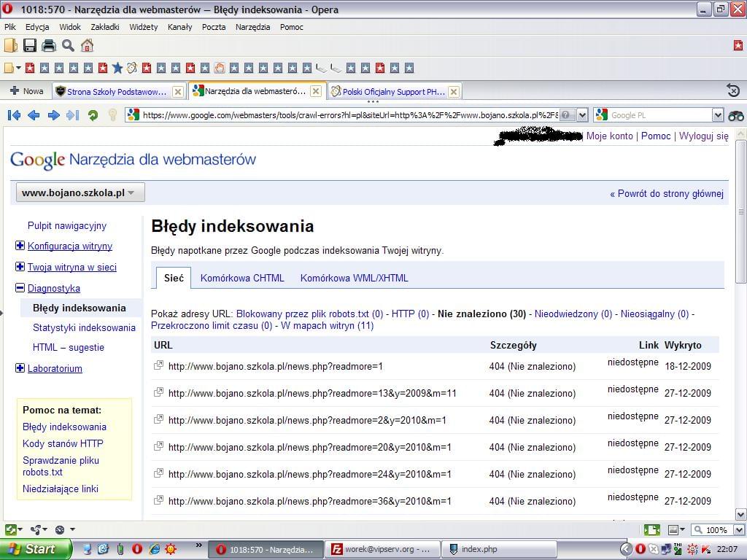Click the Windows Start button
This screenshot has height=560, width=747.
click(36, 549)
